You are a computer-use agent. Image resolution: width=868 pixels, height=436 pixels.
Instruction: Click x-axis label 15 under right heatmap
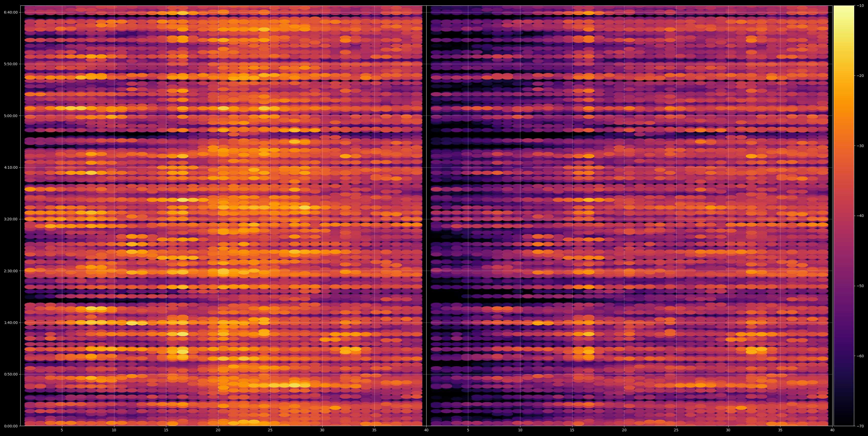(572, 430)
